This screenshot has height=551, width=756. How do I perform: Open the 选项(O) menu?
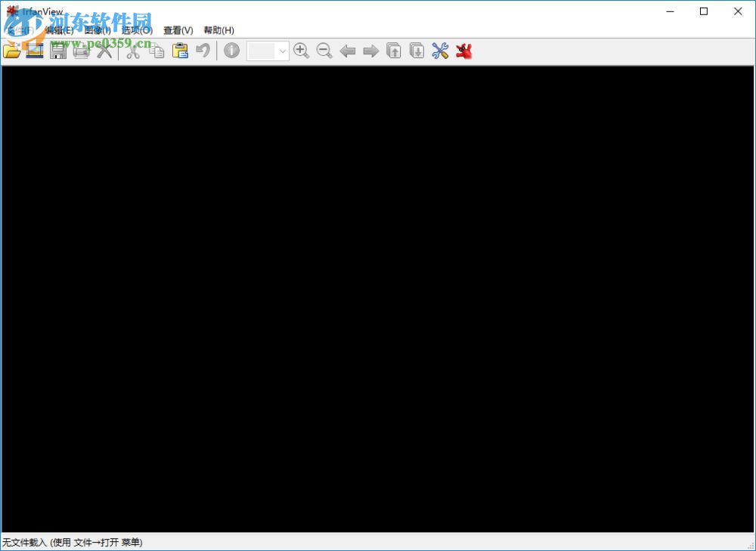coord(137,30)
